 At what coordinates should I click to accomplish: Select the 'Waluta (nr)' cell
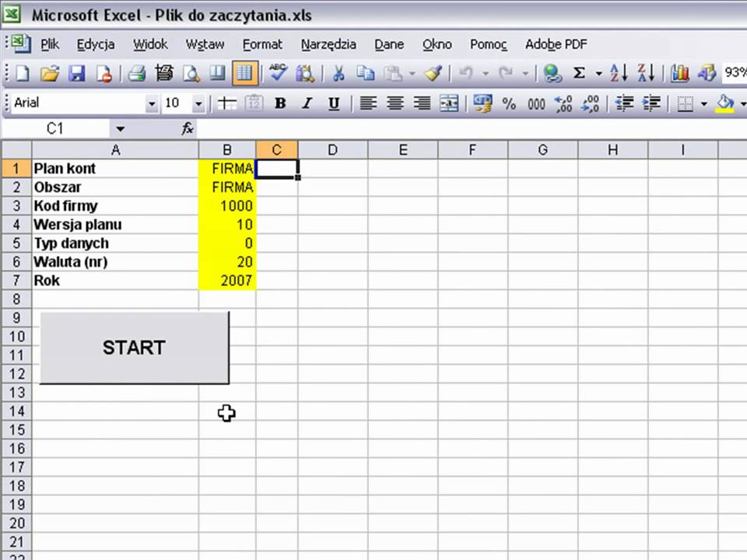(x=115, y=262)
